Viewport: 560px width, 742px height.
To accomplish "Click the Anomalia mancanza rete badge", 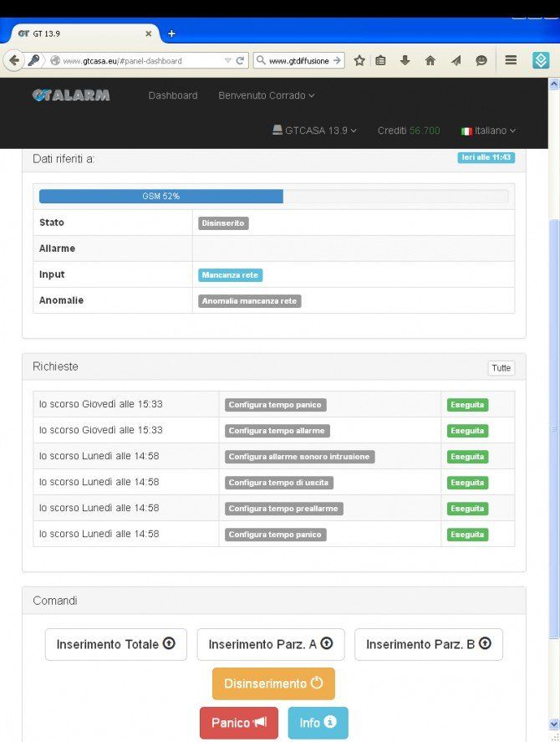I will (x=249, y=301).
